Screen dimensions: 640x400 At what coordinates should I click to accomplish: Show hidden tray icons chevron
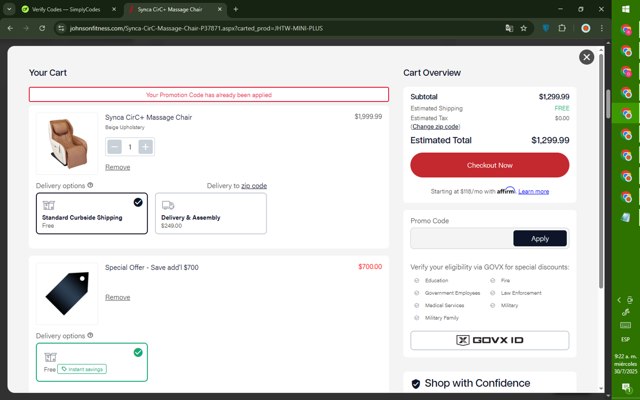tap(619, 300)
